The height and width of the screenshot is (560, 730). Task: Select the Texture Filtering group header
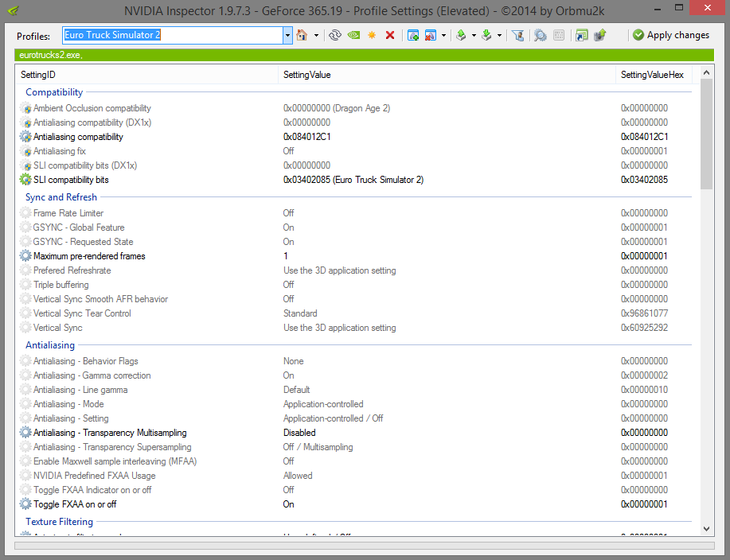[x=59, y=522]
